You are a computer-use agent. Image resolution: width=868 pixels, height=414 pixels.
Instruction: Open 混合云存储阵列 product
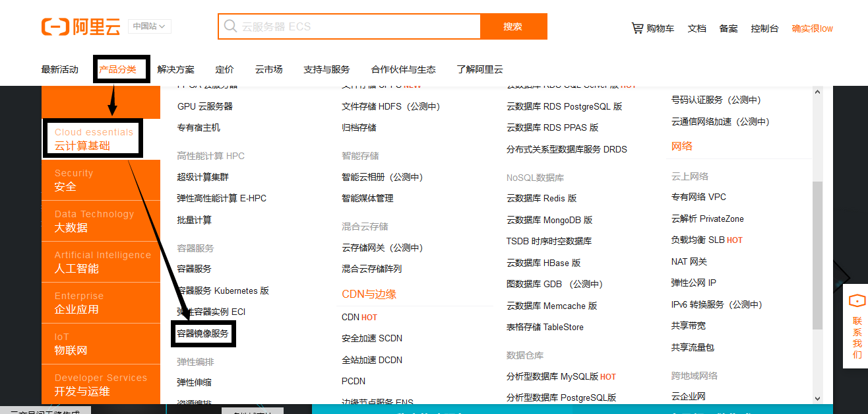coord(371,269)
